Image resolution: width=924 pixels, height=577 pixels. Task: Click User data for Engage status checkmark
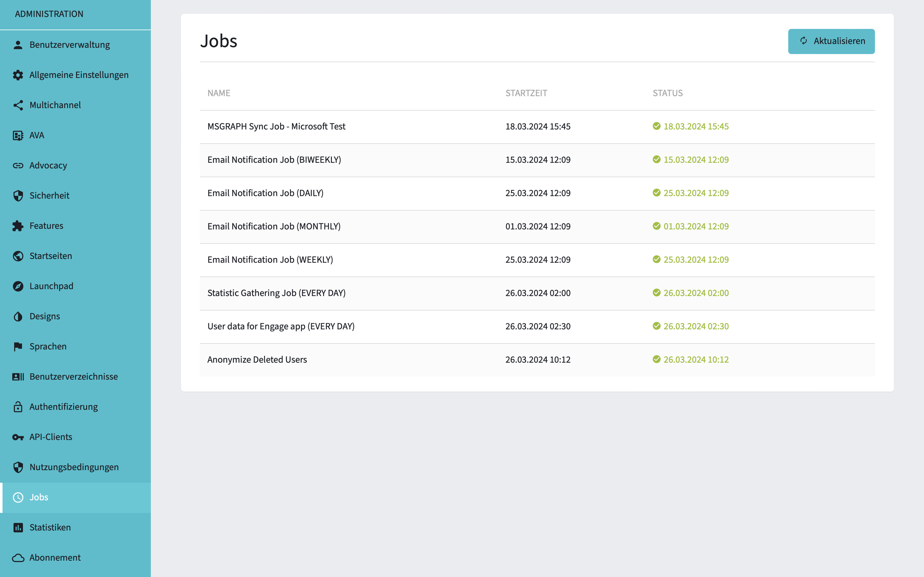(657, 326)
